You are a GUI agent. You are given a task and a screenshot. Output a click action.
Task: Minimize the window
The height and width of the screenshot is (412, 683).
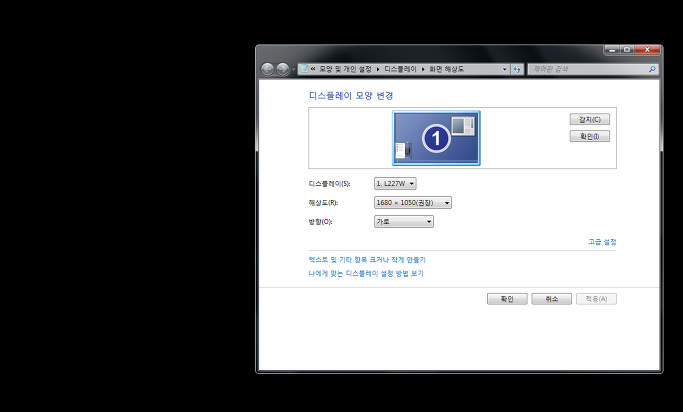[612, 50]
